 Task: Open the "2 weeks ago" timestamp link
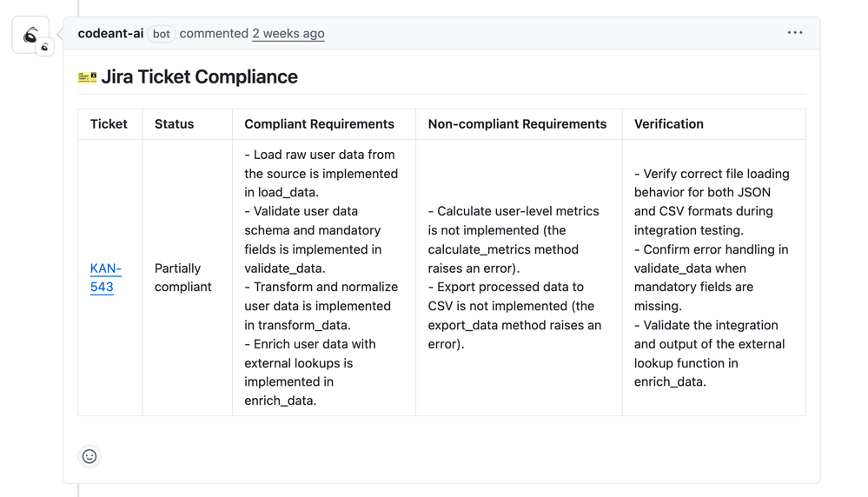point(288,34)
